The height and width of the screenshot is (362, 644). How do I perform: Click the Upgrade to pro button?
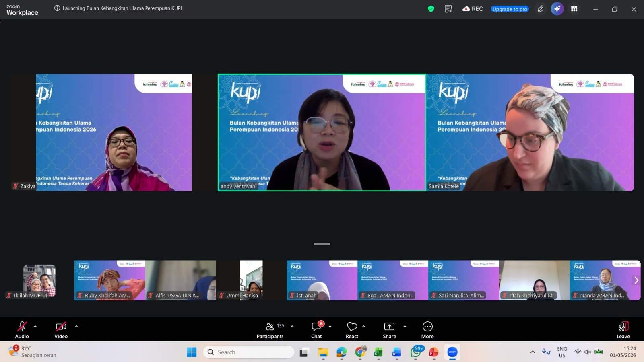(510, 9)
